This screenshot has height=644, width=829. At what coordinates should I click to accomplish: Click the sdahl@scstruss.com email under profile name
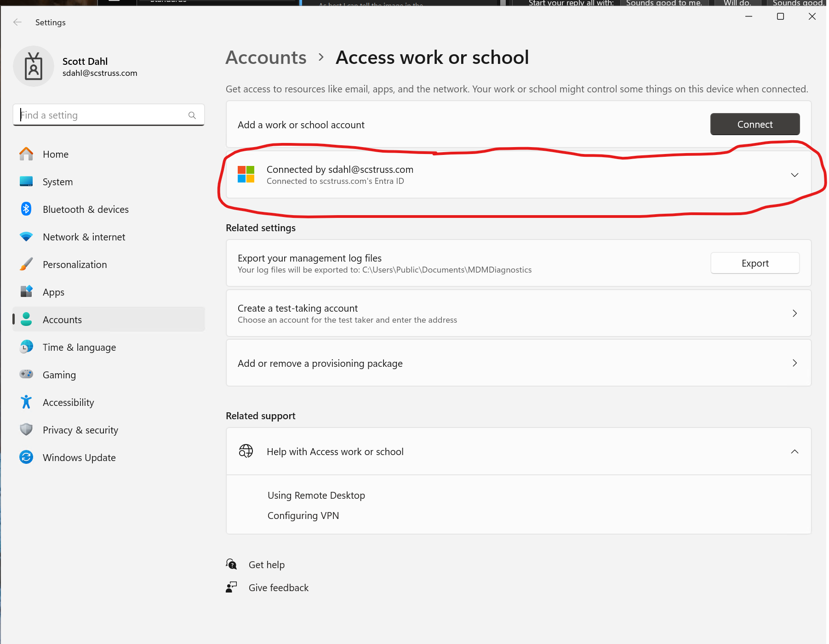click(100, 73)
